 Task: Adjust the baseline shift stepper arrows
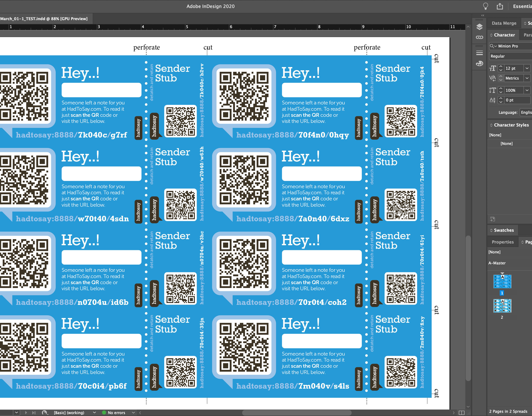click(x=501, y=100)
